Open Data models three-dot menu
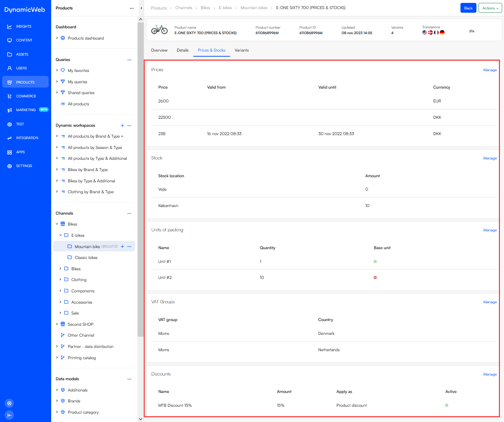Viewport: 504px width, 422px height. 129,379
